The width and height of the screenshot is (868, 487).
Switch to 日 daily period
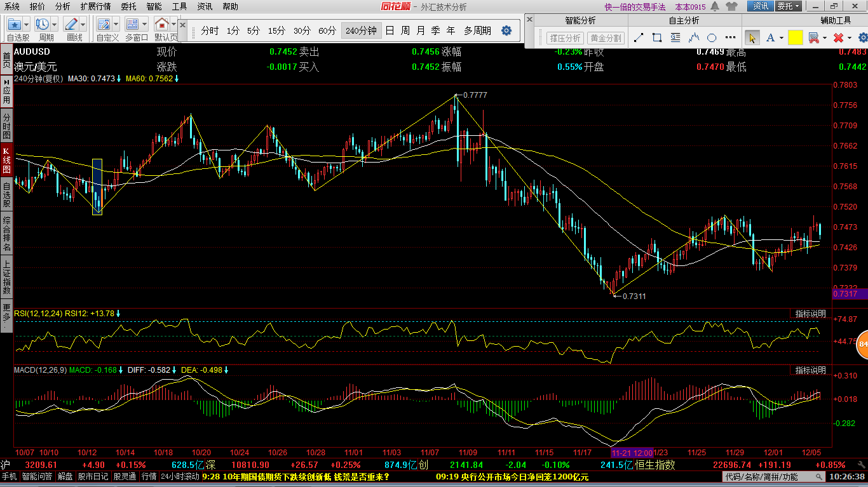pyautogui.click(x=390, y=30)
